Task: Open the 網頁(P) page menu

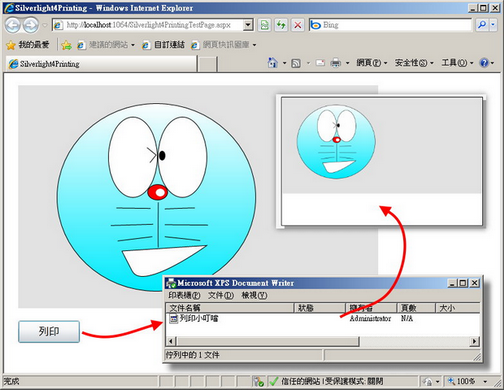Action: point(371,63)
